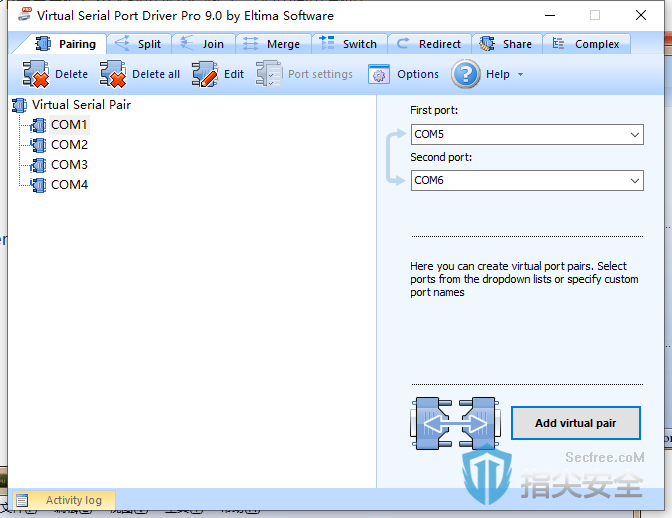Expand the Help dropdown arrow
Viewport: 672px width, 518px height.
(520, 75)
